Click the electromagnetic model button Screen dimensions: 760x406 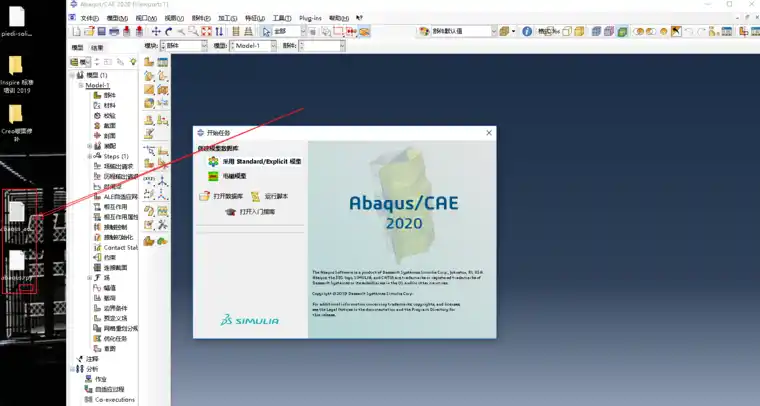click(227, 176)
